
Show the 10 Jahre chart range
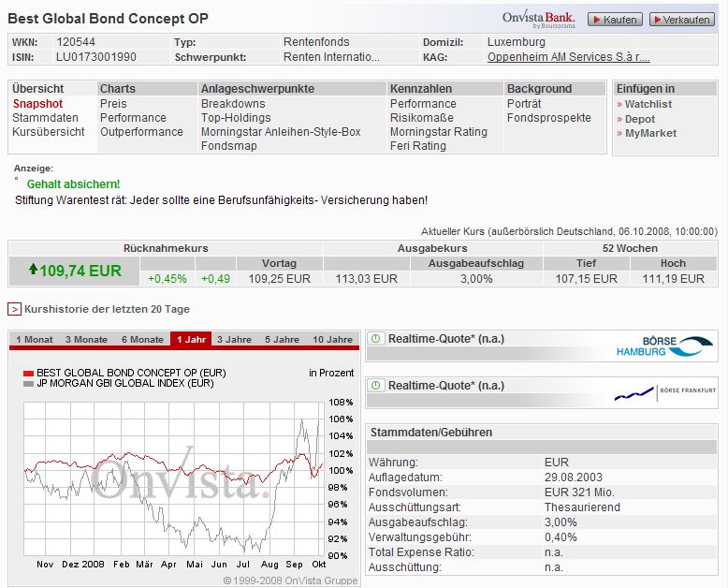pyautogui.click(x=332, y=340)
